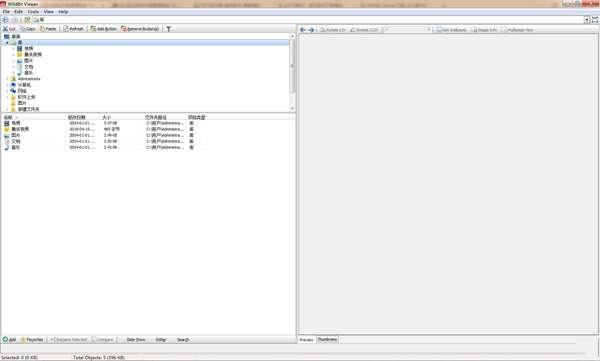Expand the 视频 node in folder tree
This screenshot has width=600, height=361.
(x=14, y=49)
